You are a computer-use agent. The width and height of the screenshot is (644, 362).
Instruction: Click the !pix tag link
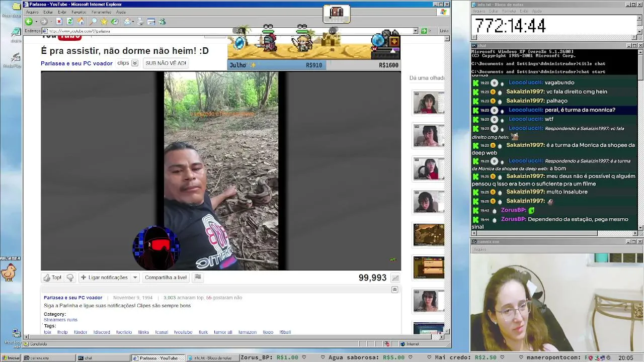(47, 332)
